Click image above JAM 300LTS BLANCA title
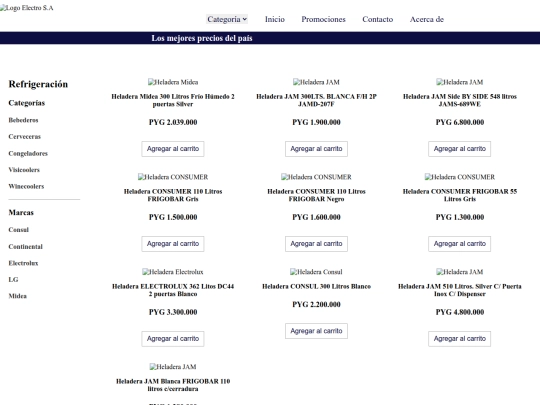This screenshot has height=405, width=540. coord(316,82)
